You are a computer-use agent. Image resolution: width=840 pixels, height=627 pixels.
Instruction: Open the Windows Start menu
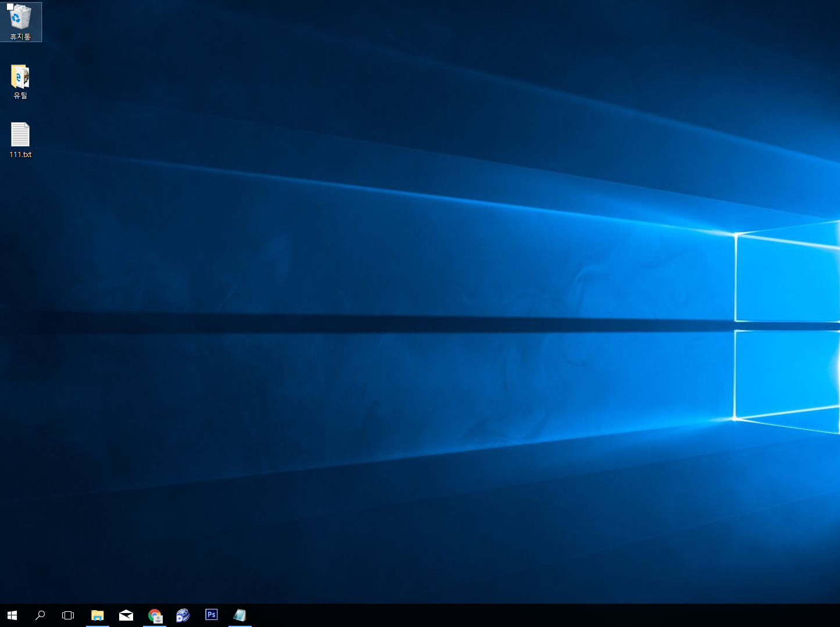pyautogui.click(x=12, y=615)
